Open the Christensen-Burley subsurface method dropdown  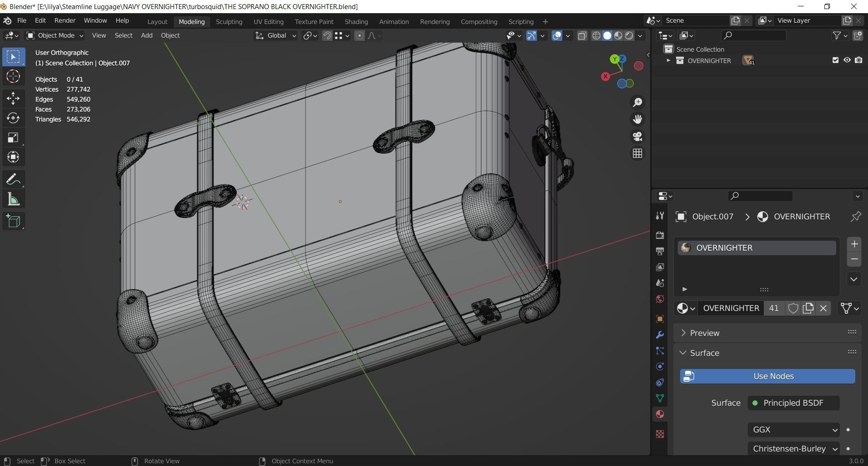click(x=794, y=449)
